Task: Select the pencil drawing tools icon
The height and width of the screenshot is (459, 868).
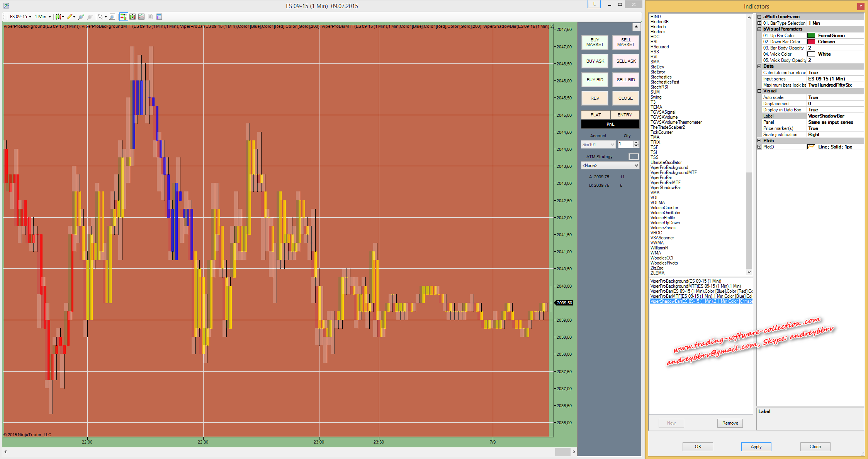Action: click(x=70, y=17)
